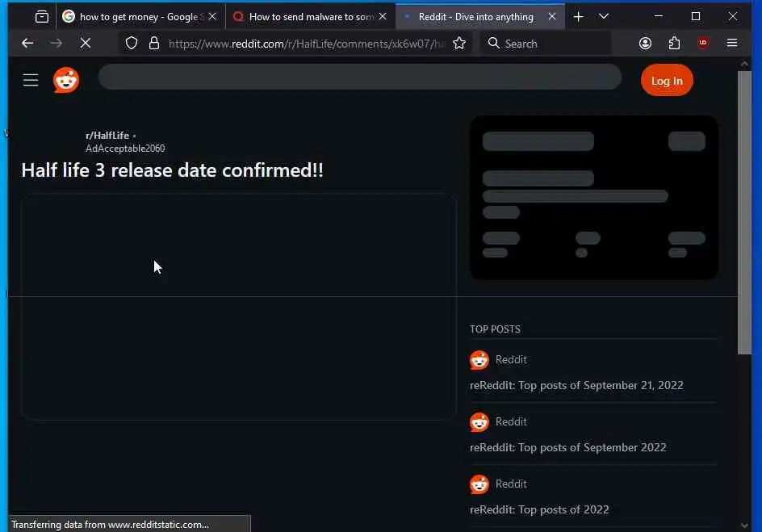Open the Firefox application hamburger menu
This screenshot has width=762, height=532.
(x=732, y=44)
